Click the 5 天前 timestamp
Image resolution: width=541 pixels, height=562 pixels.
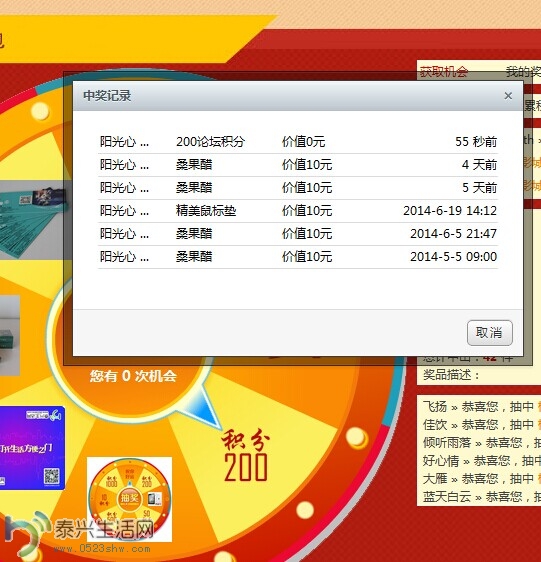pos(479,187)
